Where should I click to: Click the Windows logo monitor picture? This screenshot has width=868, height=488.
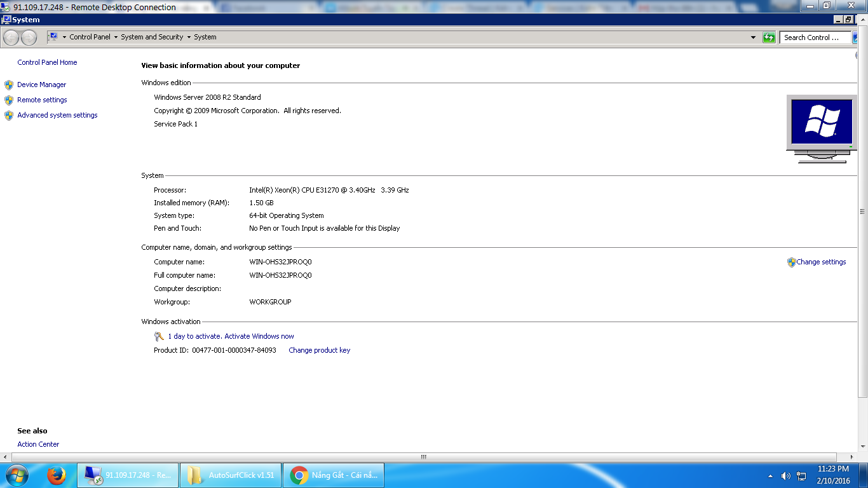pyautogui.click(x=821, y=129)
